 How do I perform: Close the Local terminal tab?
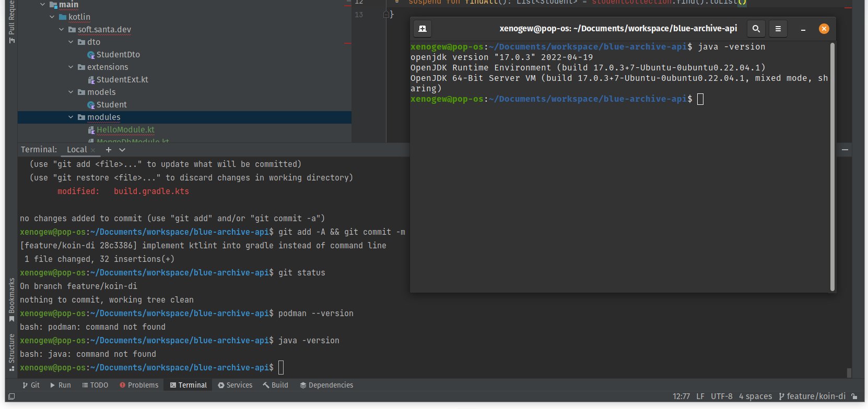coord(93,150)
